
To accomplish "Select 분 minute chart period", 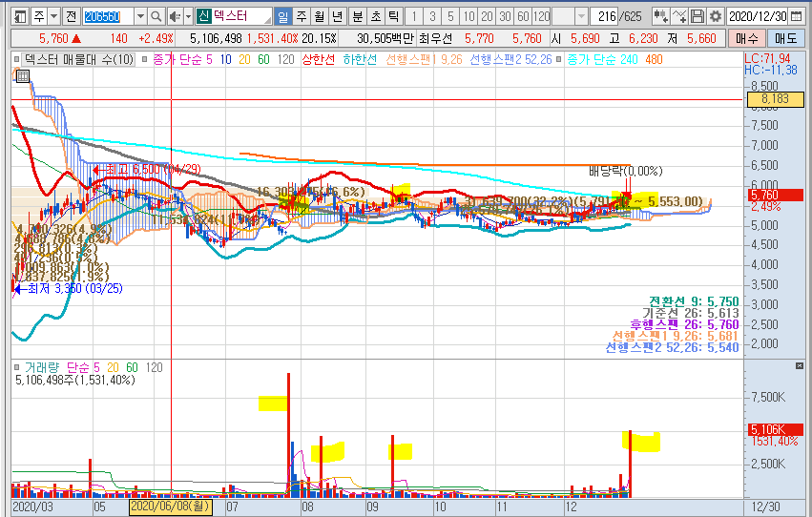I will [357, 17].
